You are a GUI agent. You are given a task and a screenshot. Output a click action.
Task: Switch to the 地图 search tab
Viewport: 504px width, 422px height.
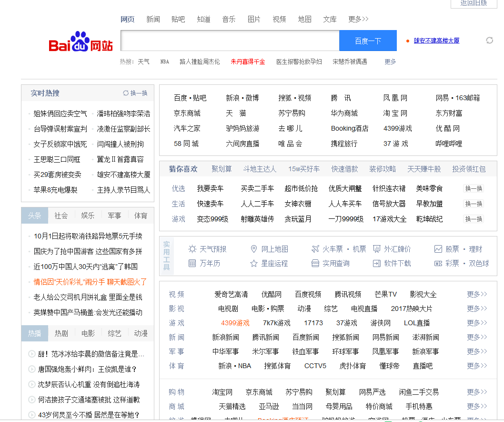coord(305,19)
